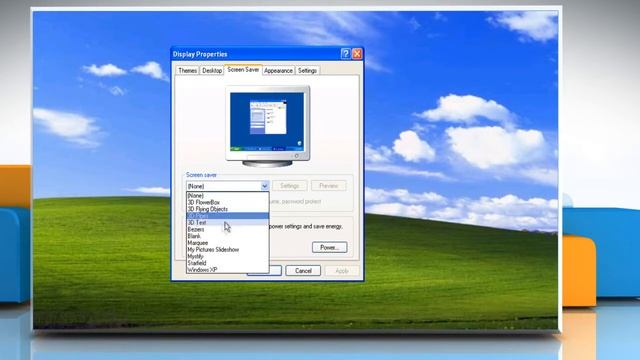Select the Screen Saver tab

(243, 70)
